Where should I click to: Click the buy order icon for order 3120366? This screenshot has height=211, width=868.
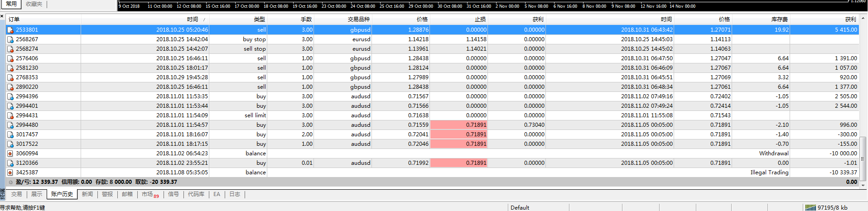coord(10,163)
